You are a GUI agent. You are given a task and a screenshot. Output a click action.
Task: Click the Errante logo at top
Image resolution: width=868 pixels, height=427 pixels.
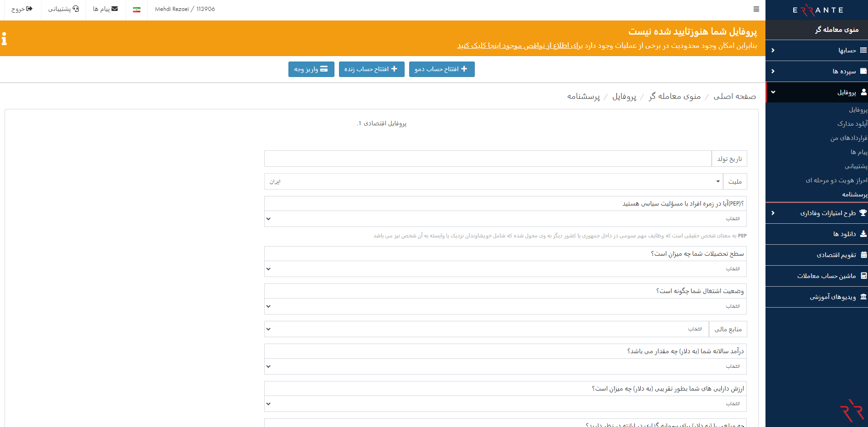(x=817, y=10)
